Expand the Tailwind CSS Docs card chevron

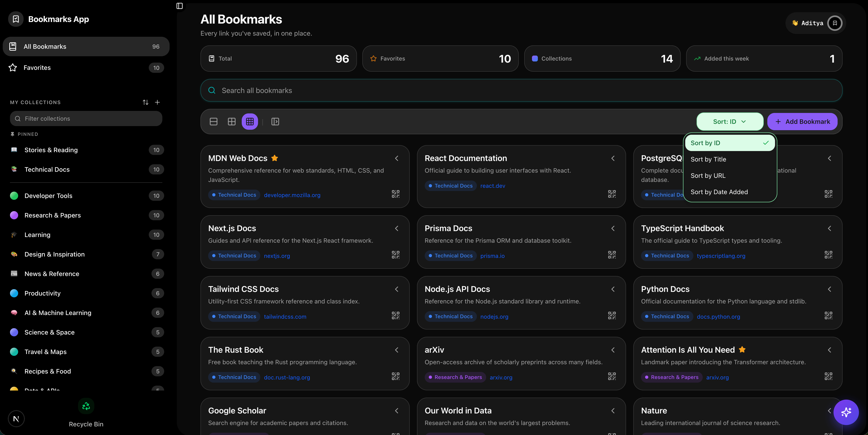click(397, 289)
